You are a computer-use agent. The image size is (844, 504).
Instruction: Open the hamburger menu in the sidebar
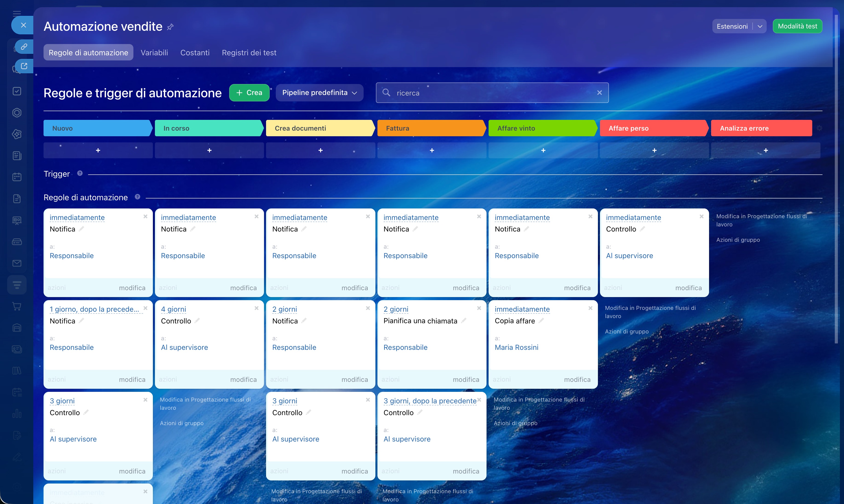17,14
